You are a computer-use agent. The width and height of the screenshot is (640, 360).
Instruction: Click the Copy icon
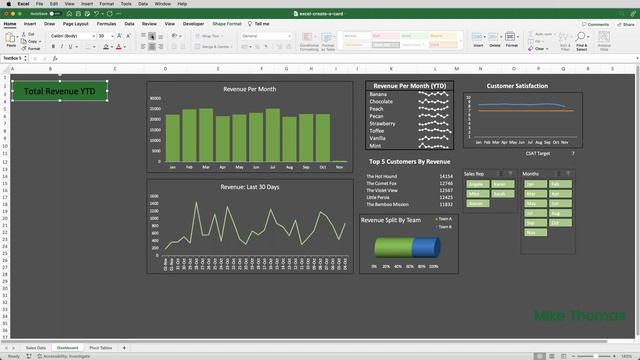(24, 41)
